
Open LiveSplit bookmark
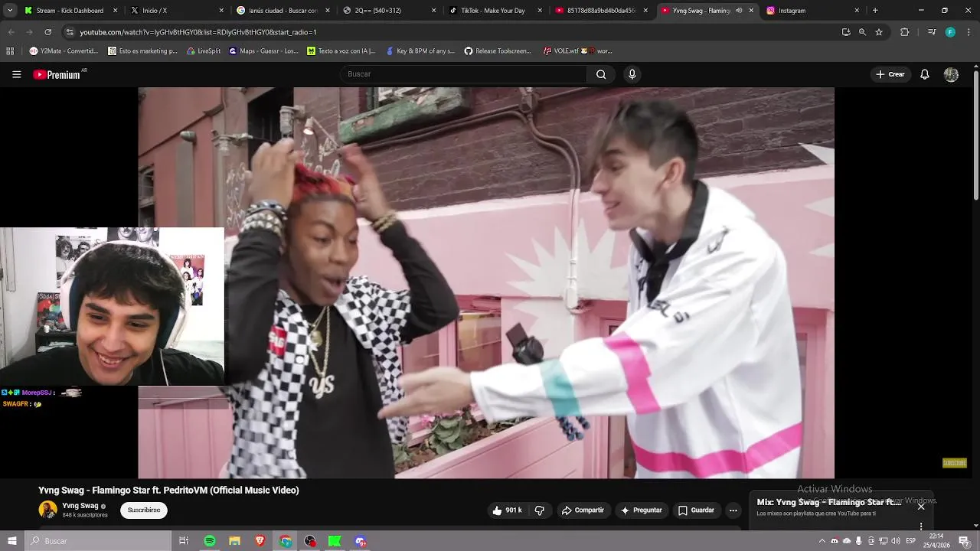click(x=204, y=51)
